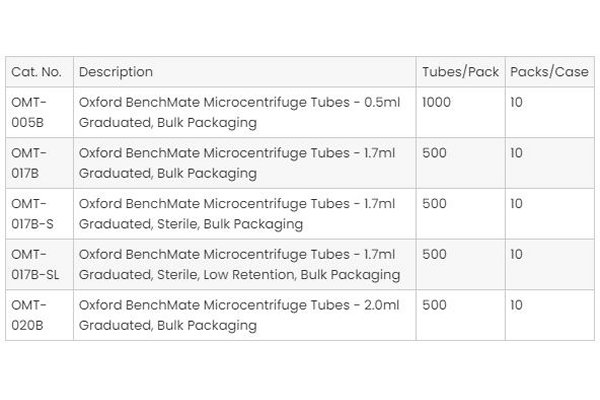Click the "Description" column header
600x400 pixels.
[116, 72]
